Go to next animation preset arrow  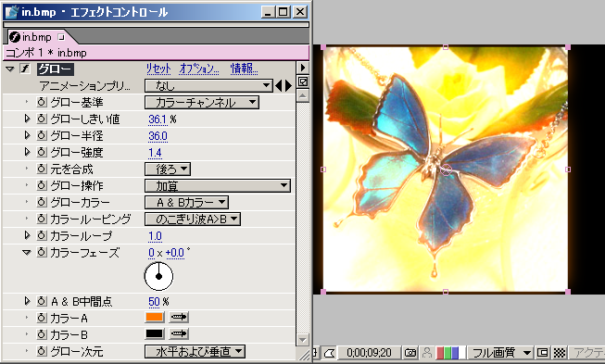click(288, 85)
